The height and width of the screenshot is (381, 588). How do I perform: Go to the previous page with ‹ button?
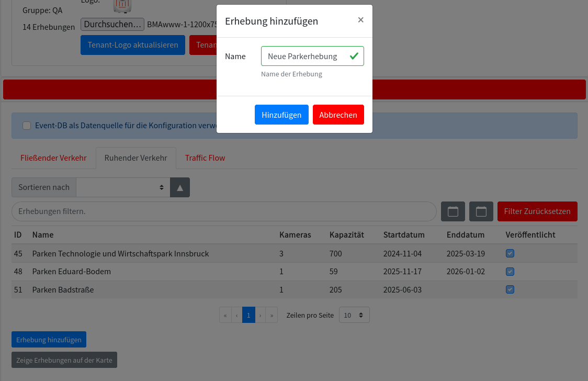(236, 315)
